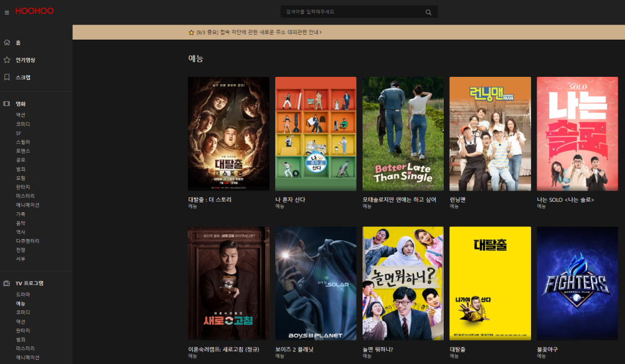Click the TV icon beside TV 프로그램

(x=7, y=284)
